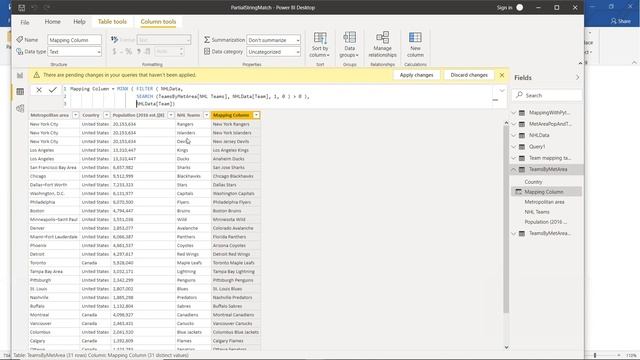Image resolution: width=640 pixels, height=360 pixels.
Task: Switch to the Home tab
Action: 52,22
